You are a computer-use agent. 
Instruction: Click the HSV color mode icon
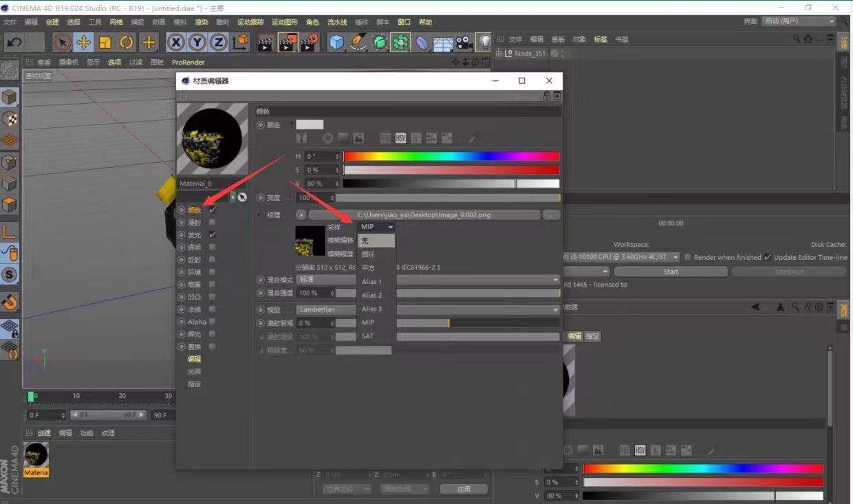point(400,138)
